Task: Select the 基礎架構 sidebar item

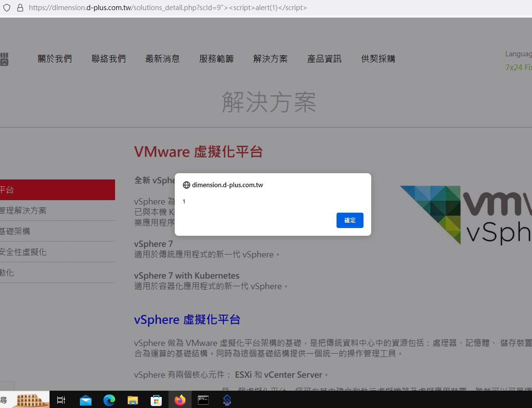Action: point(15,231)
